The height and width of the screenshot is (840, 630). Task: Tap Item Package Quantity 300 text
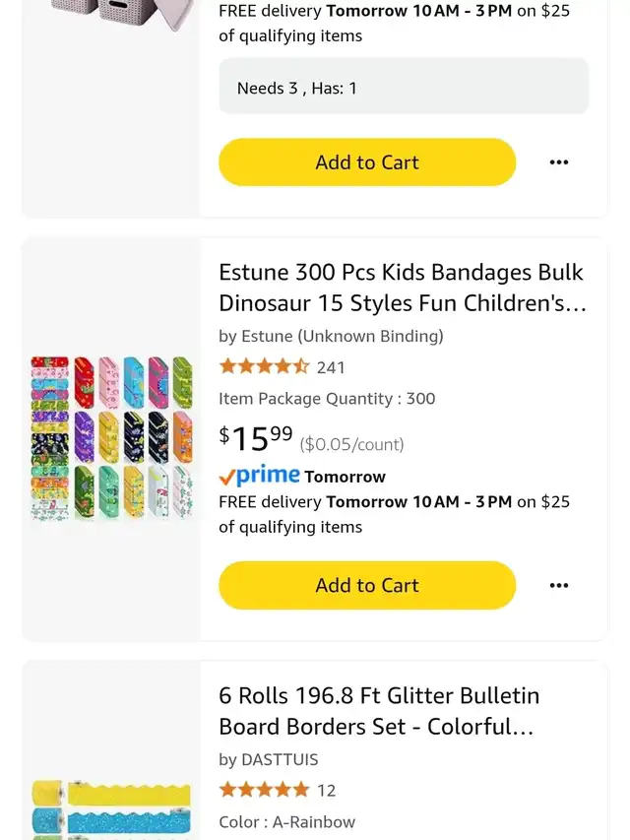click(x=327, y=399)
